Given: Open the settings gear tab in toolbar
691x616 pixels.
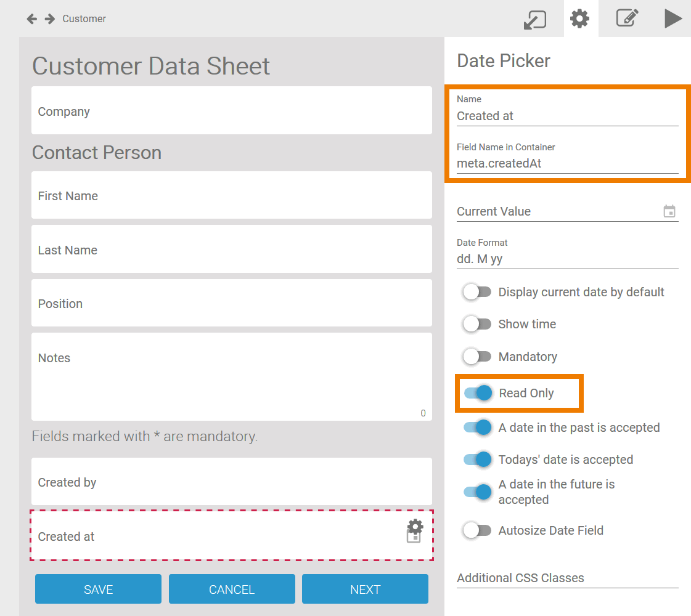Looking at the screenshot, I should 579,18.
